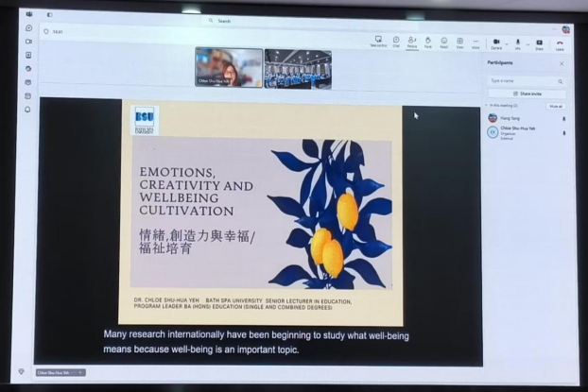Viewport: 588px width, 392px height.
Task: Raise your hand in the meeting
Action: tap(428, 43)
